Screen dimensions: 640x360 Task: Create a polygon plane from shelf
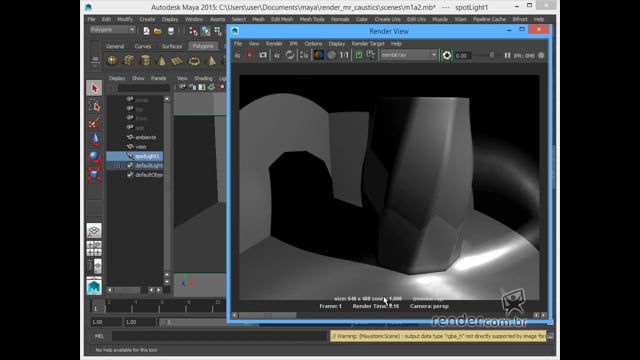[x=177, y=61]
